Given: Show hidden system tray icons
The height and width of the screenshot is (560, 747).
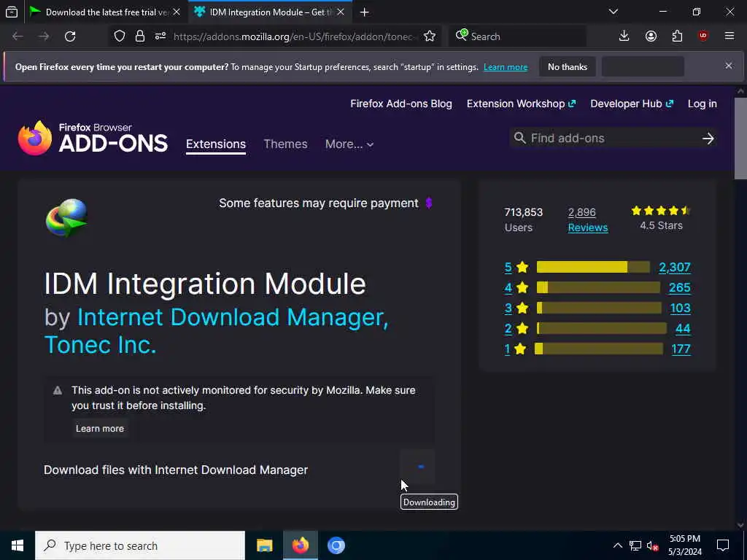Looking at the screenshot, I should [x=617, y=545].
